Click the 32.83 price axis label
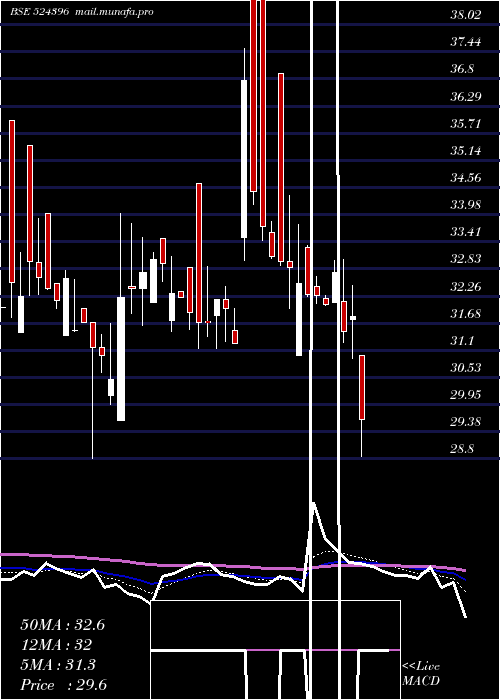This screenshot has height=700, width=500. point(466,259)
